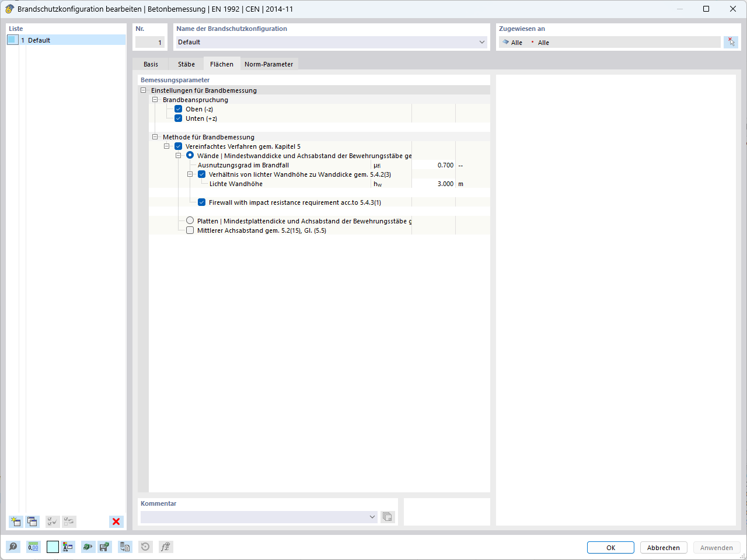This screenshot has height=560, width=747.
Task: Edit the Lichte Wandhöhe value 3.000
Action: [x=433, y=184]
